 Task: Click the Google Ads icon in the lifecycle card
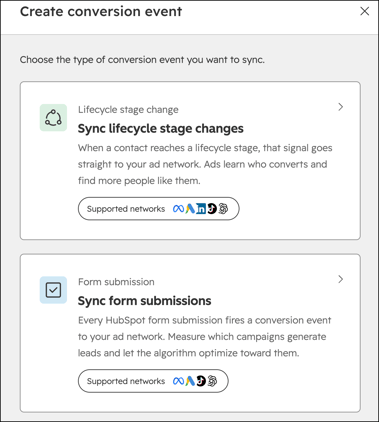(190, 209)
